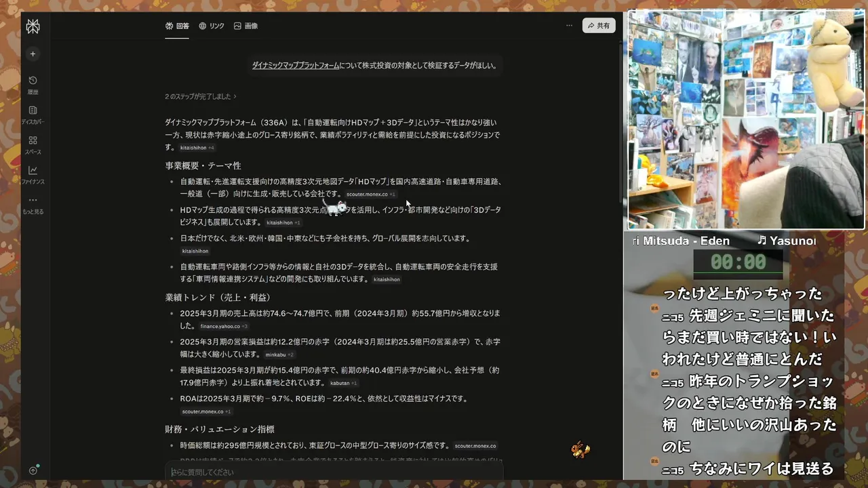Start a new thread with plus icon

33,54
